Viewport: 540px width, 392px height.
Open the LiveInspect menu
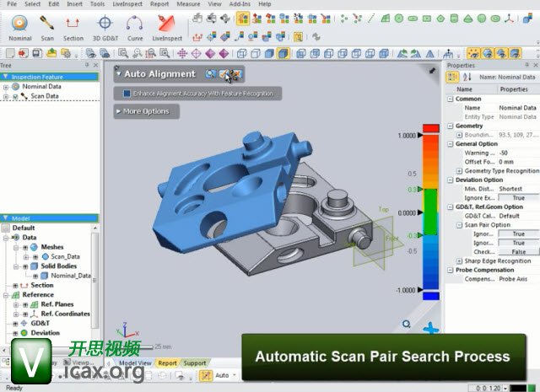127,4
